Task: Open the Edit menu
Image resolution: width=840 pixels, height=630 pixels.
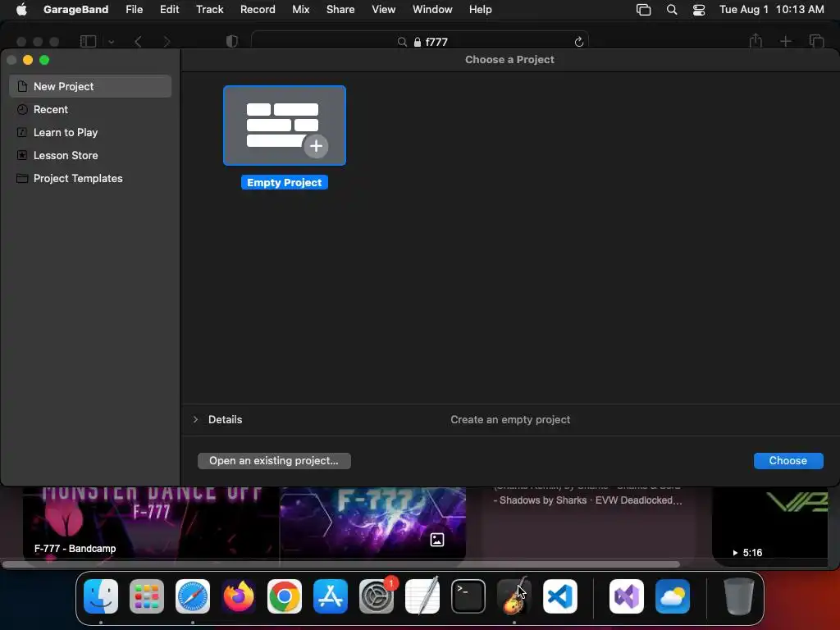Action: 169,10
